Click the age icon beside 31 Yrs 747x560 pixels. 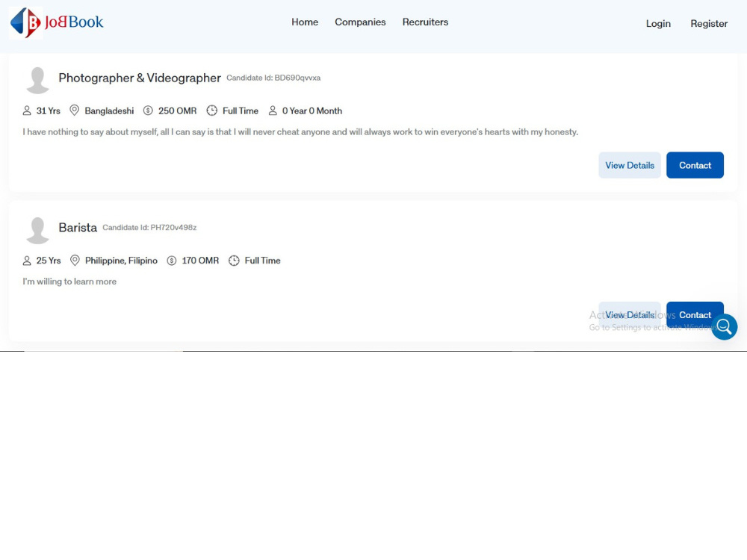[x=27, y=111]
